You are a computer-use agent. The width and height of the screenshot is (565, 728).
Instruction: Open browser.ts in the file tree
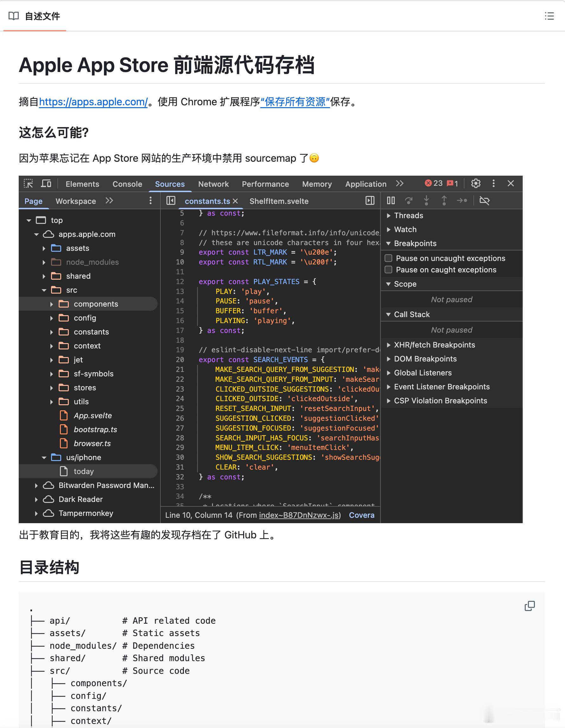(x=92, y=443)
